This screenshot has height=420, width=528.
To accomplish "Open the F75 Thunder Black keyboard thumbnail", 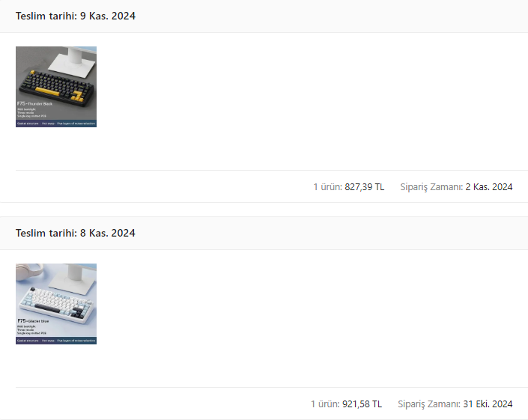I will click(56, 87).
